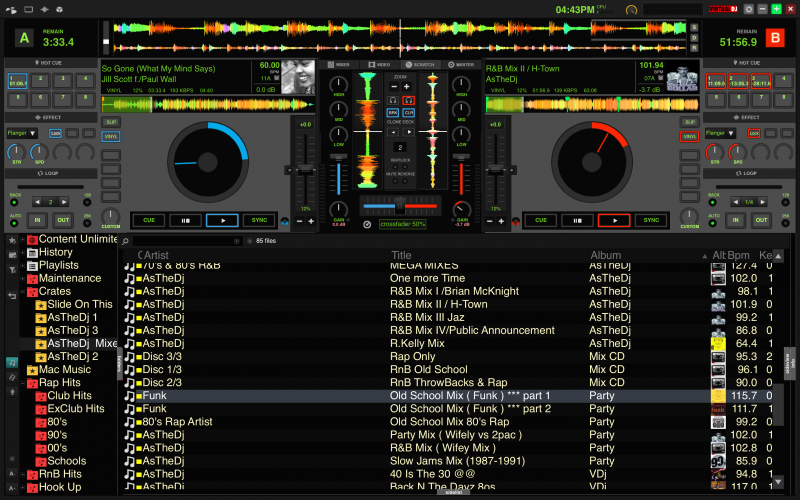
Task: Toggle the deck B effect Lock button
Action: (x=754, y=133)
